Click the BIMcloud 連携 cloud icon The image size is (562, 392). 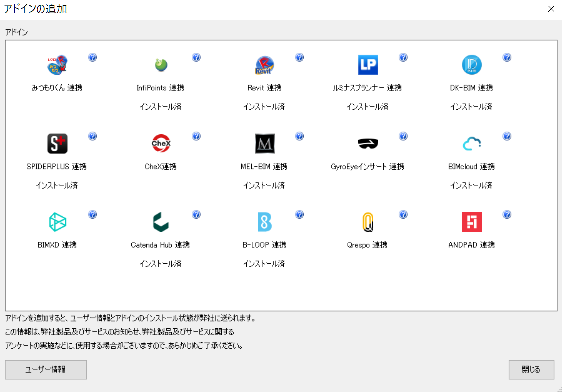pyautogui.click(x=472, y=144)
